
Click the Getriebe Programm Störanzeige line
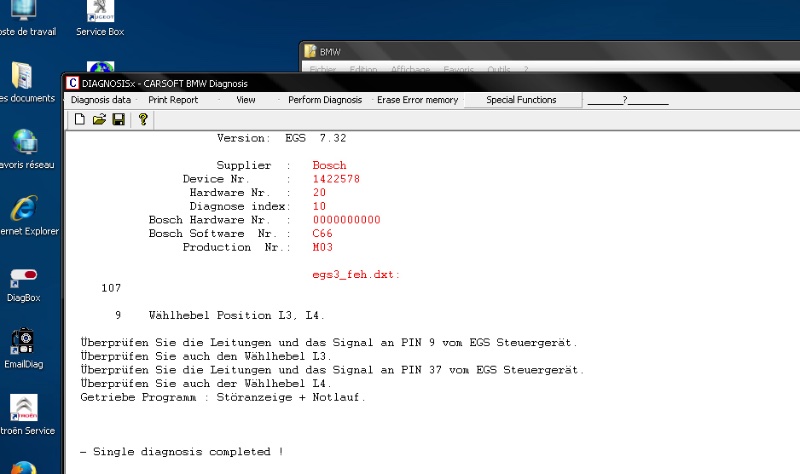pos(223,397)
